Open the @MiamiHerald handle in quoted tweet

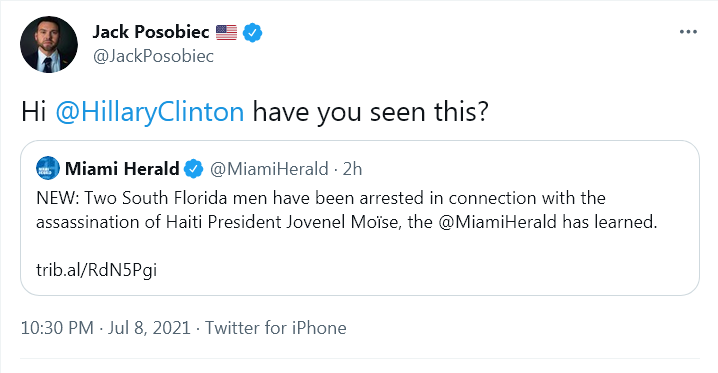(269, 169)
